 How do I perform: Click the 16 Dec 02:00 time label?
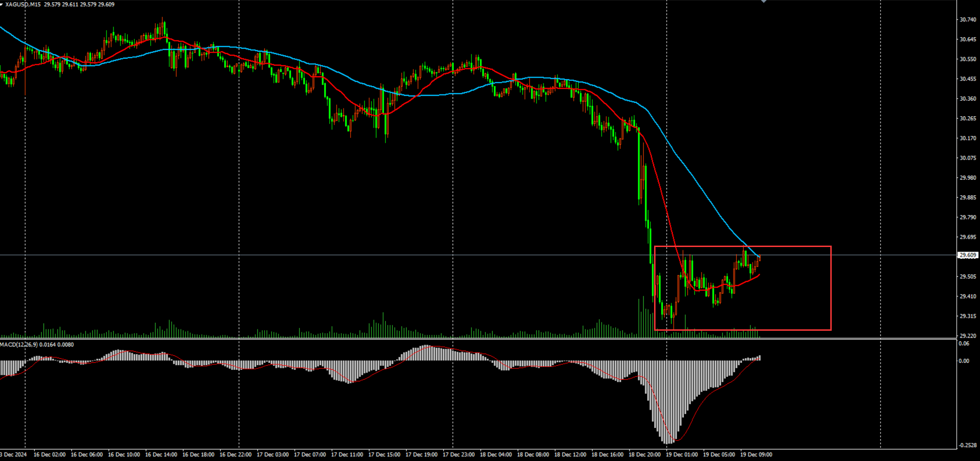[49, 454]
